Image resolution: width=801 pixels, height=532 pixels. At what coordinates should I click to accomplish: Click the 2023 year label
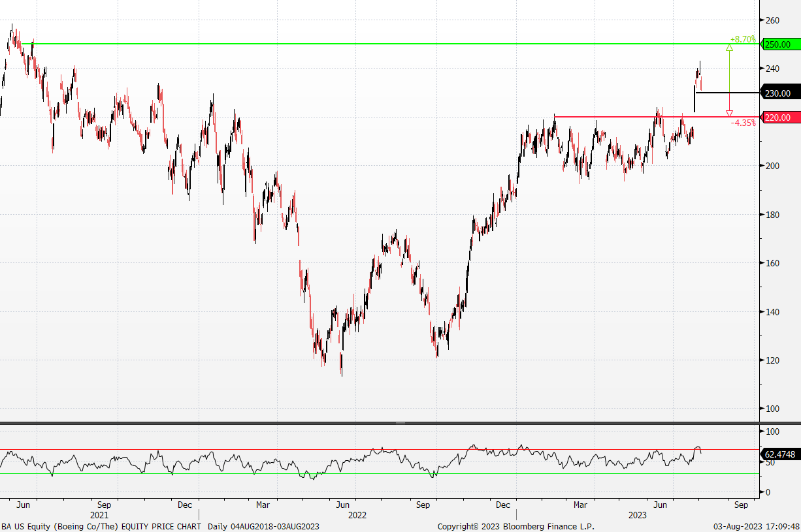pyautogui.click(x=637, y=515)
